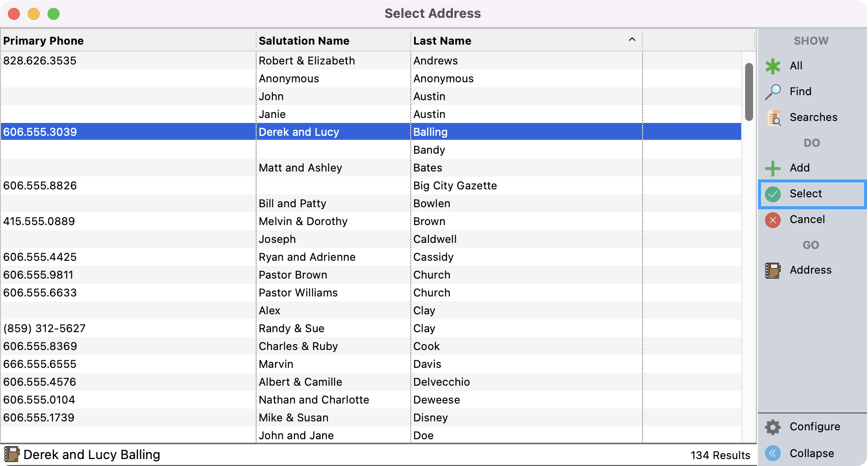Click the address book icon in the status bar
Viewport: 868px width, 466px height.
click(x=12, y=454)
